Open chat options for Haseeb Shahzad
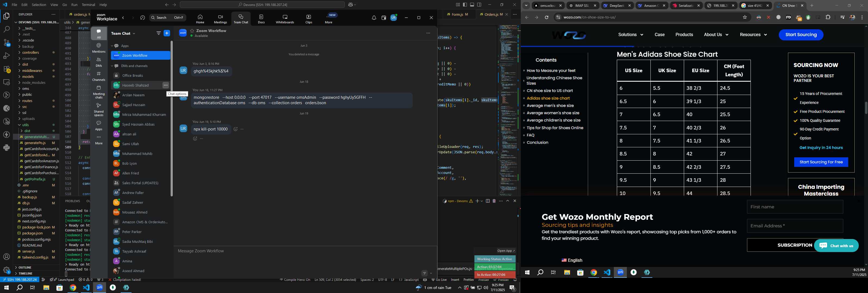868x293 pixels. pyautogui.click(x=165, y=85)
